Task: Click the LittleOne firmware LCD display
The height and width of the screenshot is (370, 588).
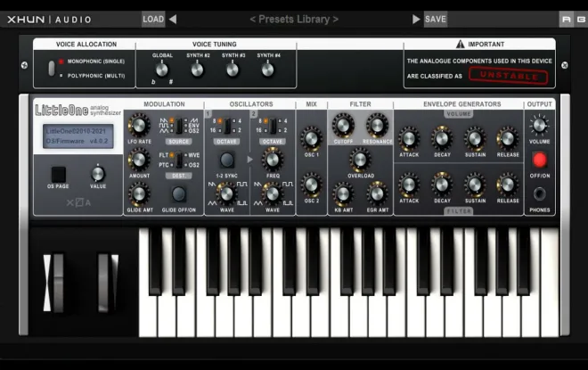Action: pyautogui.click(x=78, y=136)
